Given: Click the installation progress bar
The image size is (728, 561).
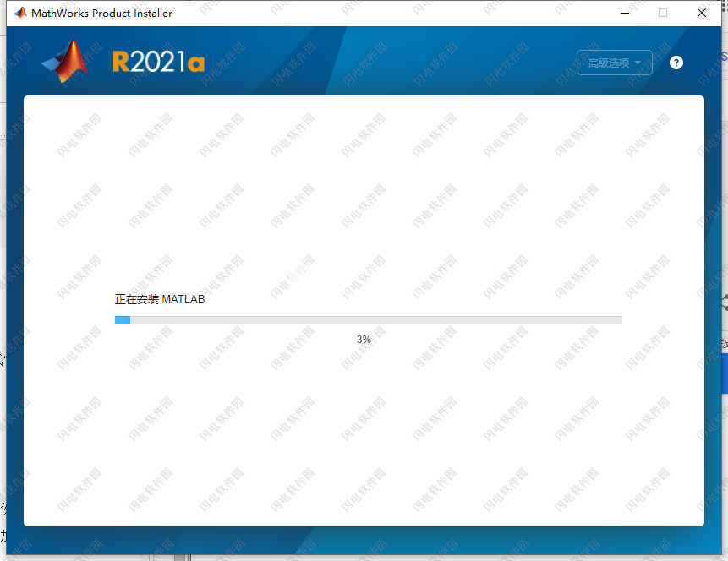Looking at the screenshot, I should click(x=368, y=320).
